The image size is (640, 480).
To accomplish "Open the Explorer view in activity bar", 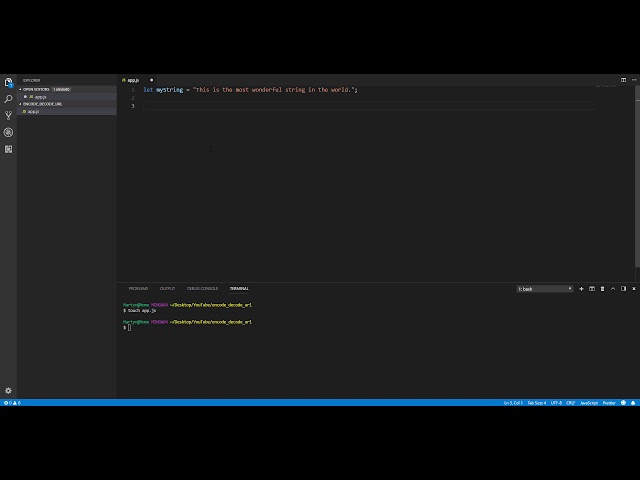I will tap(8, 83).
